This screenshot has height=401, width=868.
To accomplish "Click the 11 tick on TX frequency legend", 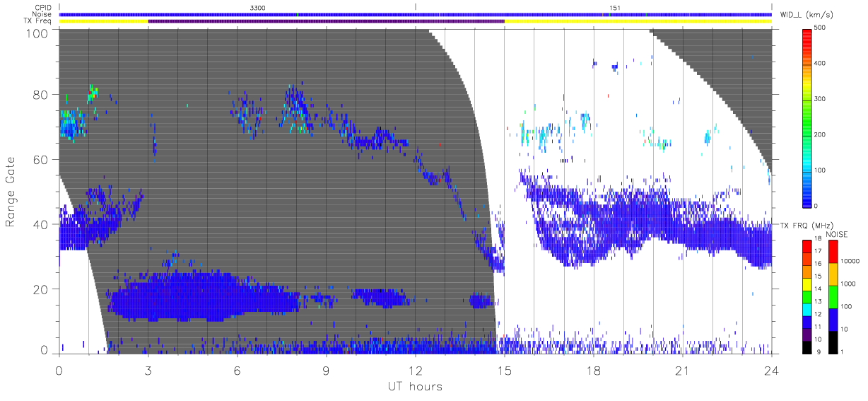I will click(818, 326).
